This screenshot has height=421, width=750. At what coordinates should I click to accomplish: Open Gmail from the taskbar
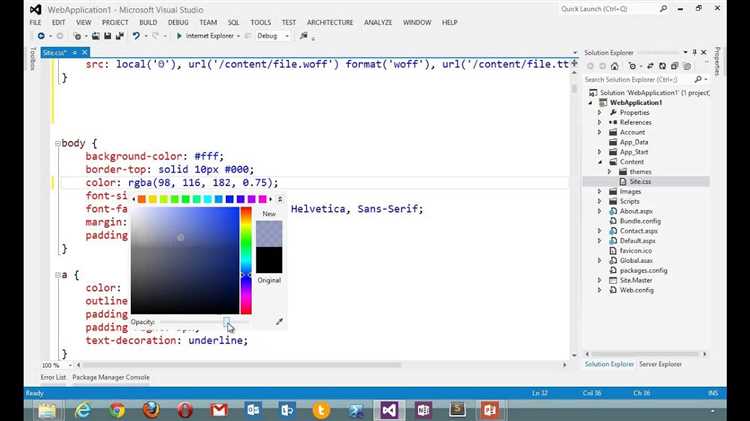pyautogui.click(x=219, y=410)
